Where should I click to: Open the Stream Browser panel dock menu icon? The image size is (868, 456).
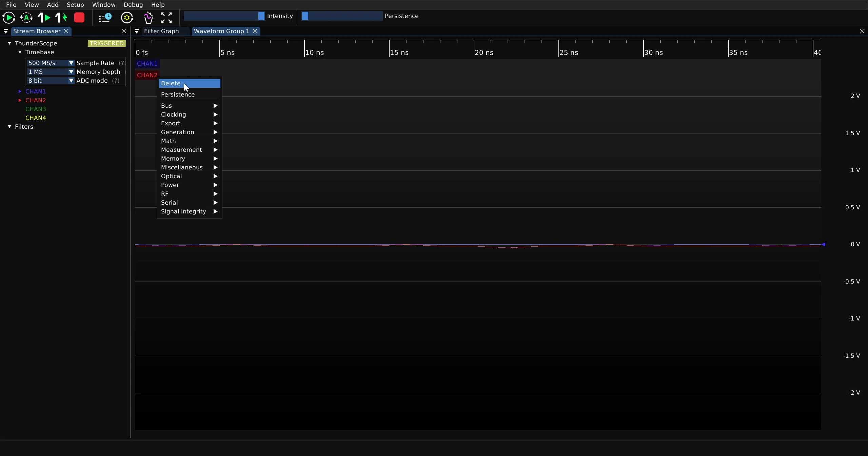pyautogui.click(x=6, y=31)
